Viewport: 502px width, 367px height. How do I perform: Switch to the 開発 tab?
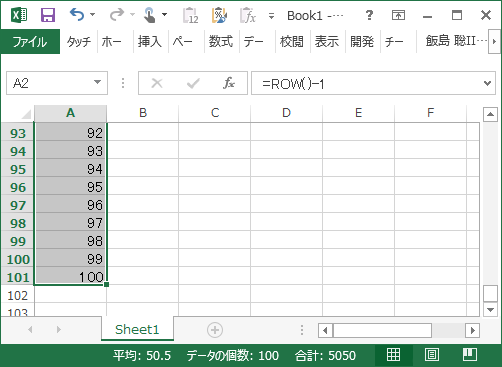(x=362, y=42)
